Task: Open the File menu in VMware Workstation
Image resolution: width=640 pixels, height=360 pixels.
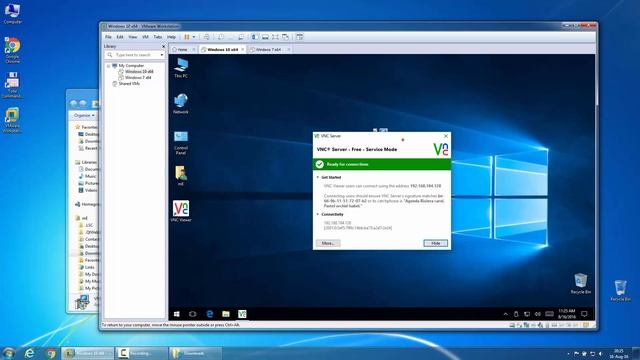Action: tap(108, 37)
